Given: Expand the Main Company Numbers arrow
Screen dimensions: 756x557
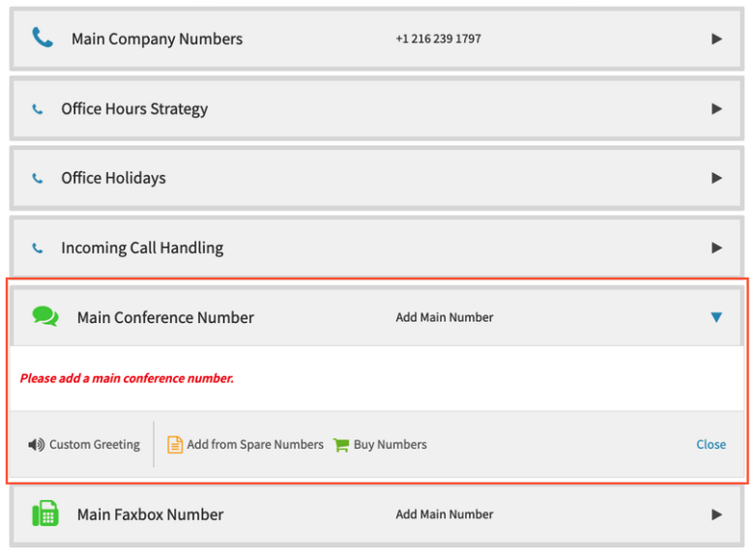Looking at the screenshot, I should click(x=716, y=39).
